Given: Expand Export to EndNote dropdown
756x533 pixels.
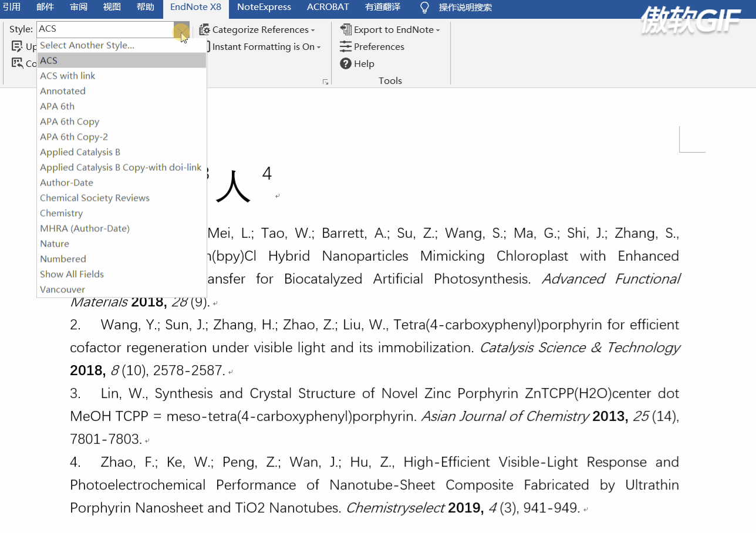Looking at the screenshot, I should 438,30.
